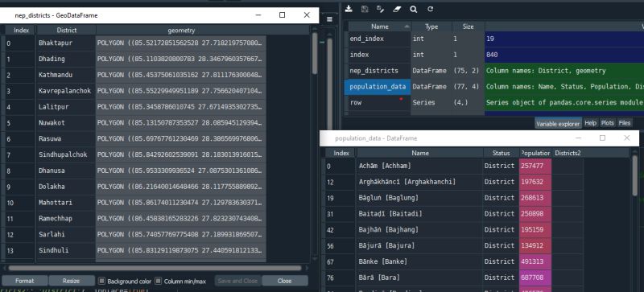
Task: Switch to the Plots tab
Action: click(607, 123)
